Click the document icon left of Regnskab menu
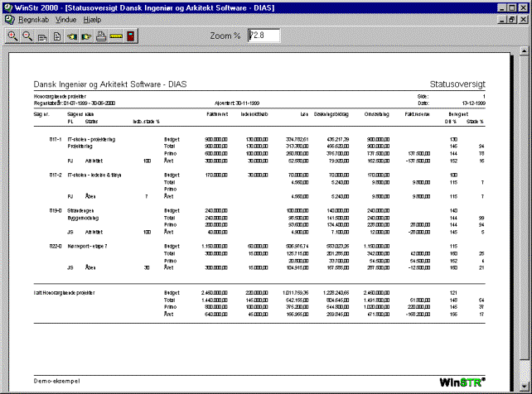This screenshot has width=532, height=394. point(9,20)
